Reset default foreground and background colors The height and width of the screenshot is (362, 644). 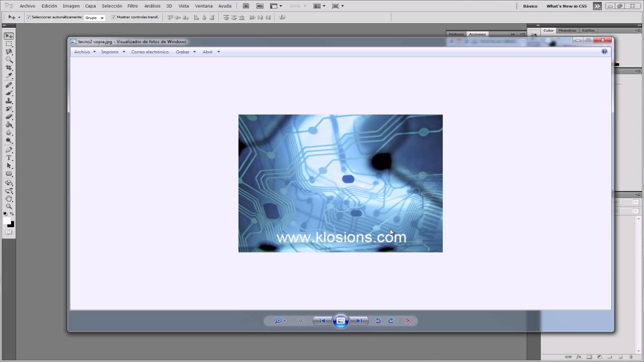(x=5, y=214)
